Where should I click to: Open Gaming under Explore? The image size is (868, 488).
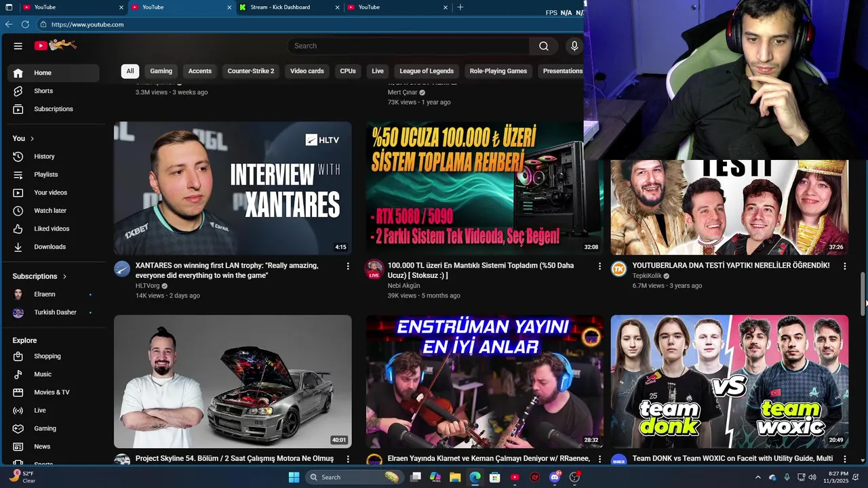tap(54, 428)
